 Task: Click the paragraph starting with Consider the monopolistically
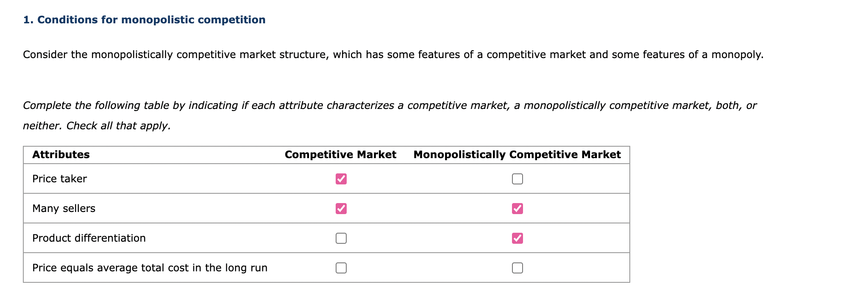click(x=393, y=55)
